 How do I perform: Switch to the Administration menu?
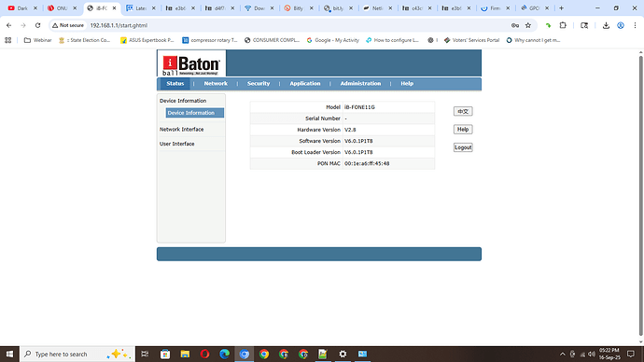point(360,83)
